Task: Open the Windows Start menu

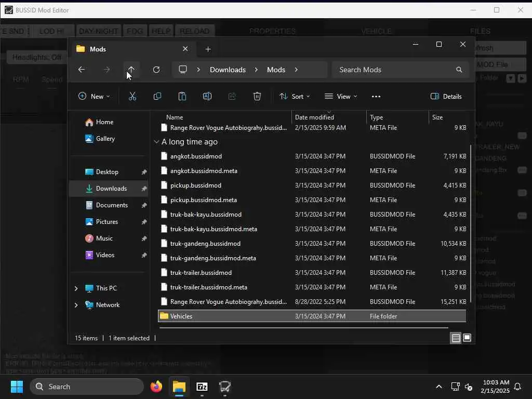Action: pyautogui.click(x=17, y=387)
